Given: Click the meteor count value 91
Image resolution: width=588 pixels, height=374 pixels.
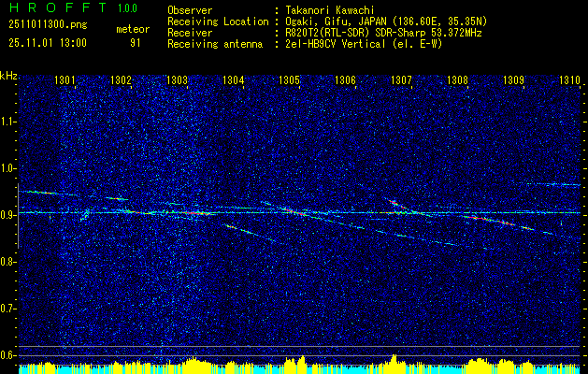Looking at the screenshot, I should pyautogui.click(x=136, y=43).
